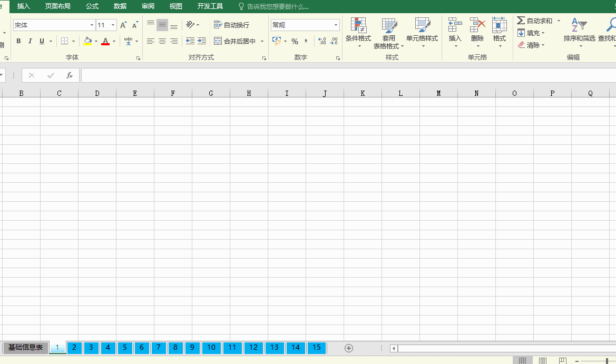Click the Insert Function fx icon
Screen dimensions: 616x364
pos(69,75)
